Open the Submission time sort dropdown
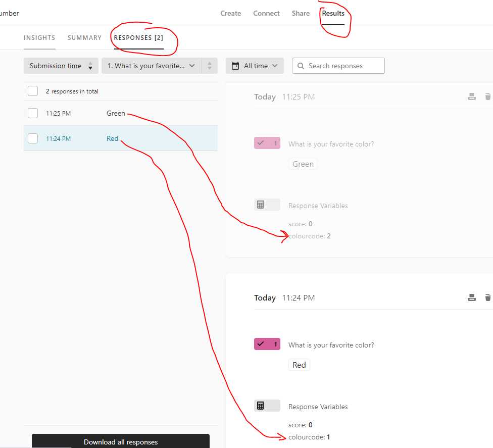This screenshot has width=493, height=448. [x=61, y=66]
